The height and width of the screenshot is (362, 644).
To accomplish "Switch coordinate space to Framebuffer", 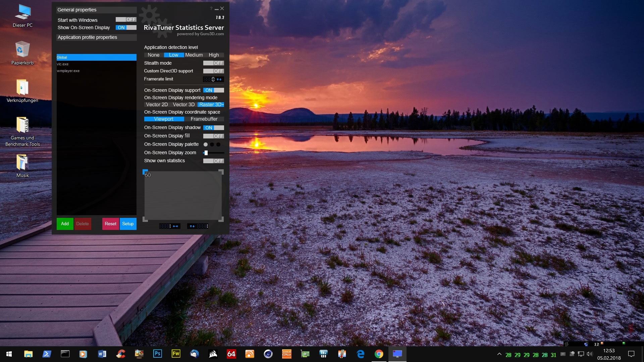I will pyautogui.click(x=204, y=119).
